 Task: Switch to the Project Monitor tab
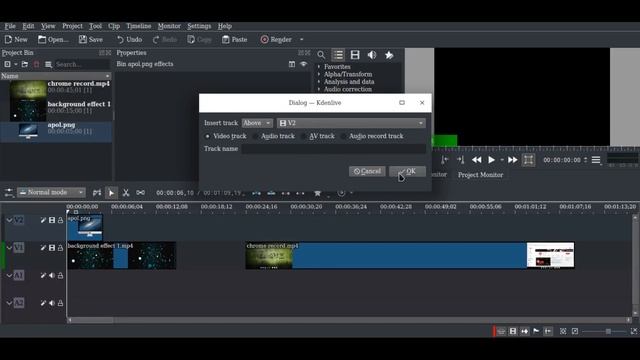pyautogui.click(x=480, y=175)
